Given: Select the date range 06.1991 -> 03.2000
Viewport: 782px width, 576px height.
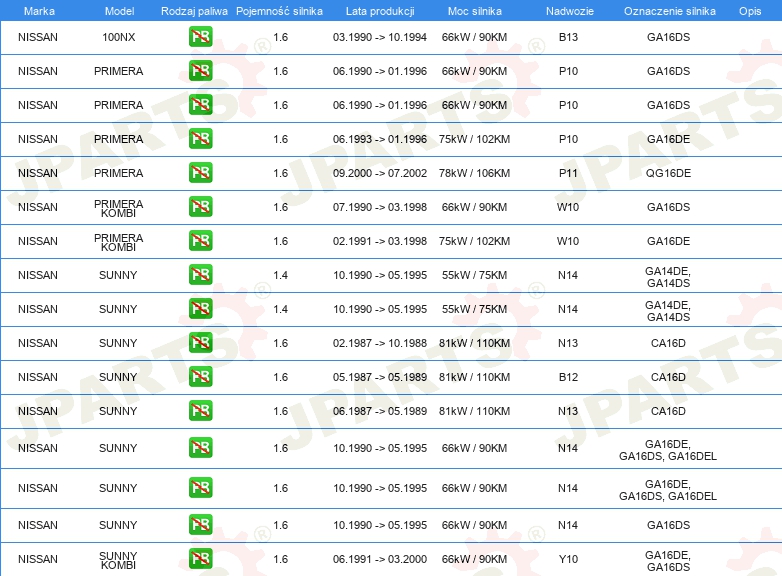Looking at the screenshot, I should click(x=380, y=559).
